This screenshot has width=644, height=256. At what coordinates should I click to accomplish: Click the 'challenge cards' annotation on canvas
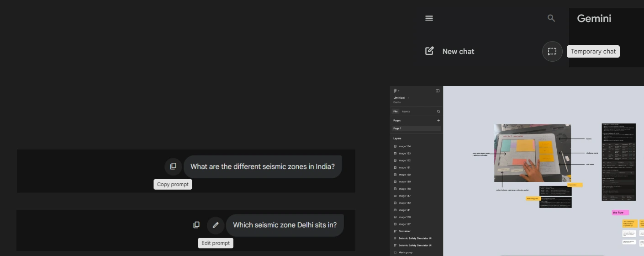[592, 153]
